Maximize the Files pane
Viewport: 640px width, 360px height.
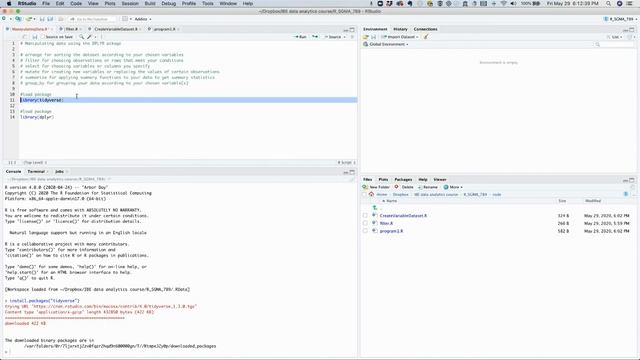[x=632, y=180]
